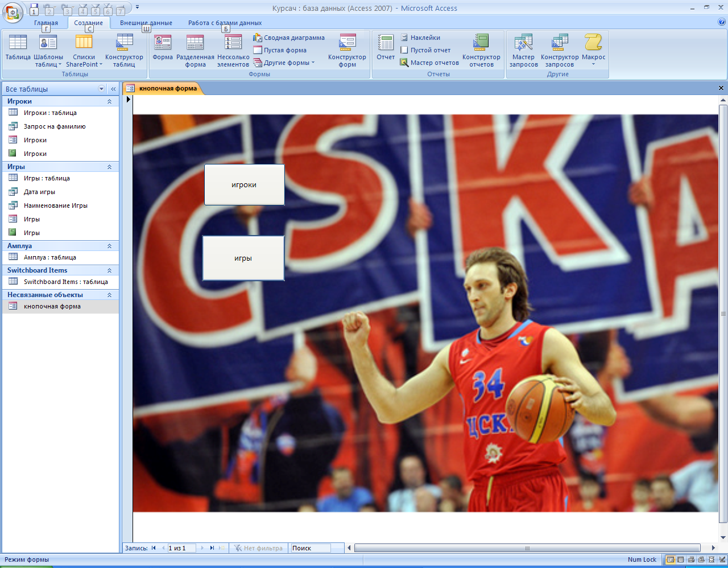Switch to PivotTable view in status bar
The height and width of the screenshot is (568, 728).
[691, 559]
